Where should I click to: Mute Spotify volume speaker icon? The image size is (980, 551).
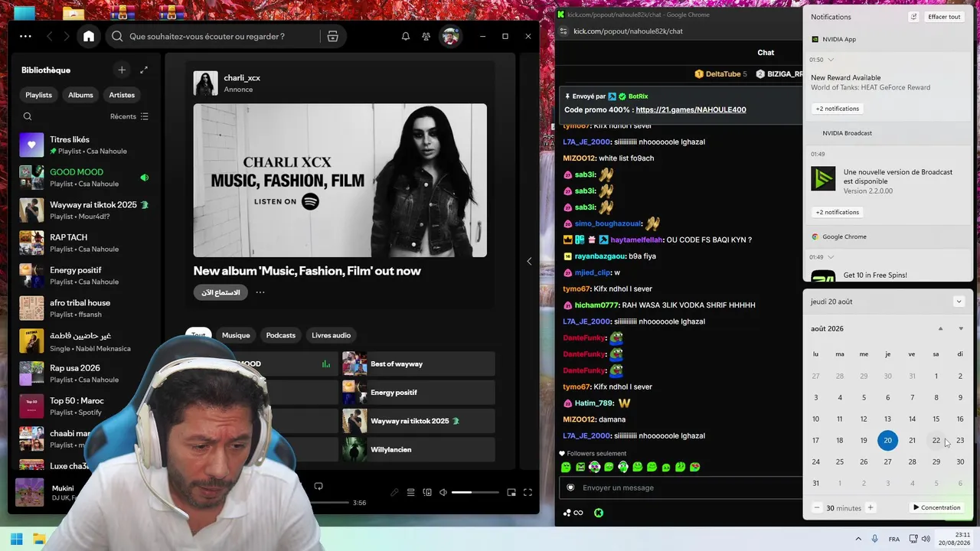[x=443, y=492]
